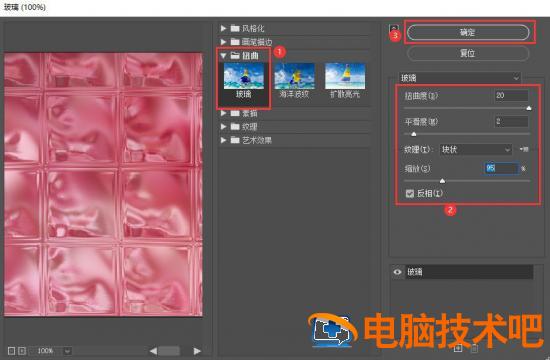Click the 确定 button to apply the filter
Image resolution: width=550 pixels, height=360 pixels.
[468, 32]
